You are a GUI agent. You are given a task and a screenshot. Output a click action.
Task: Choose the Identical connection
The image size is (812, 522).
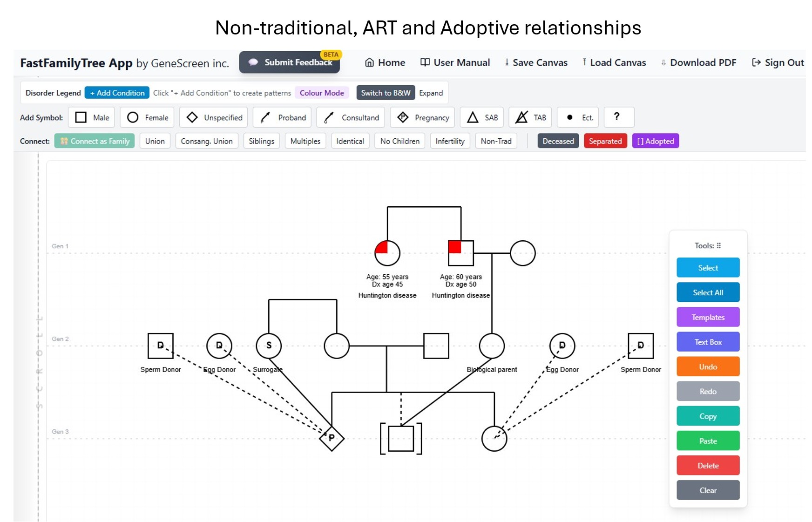point(350,141)
